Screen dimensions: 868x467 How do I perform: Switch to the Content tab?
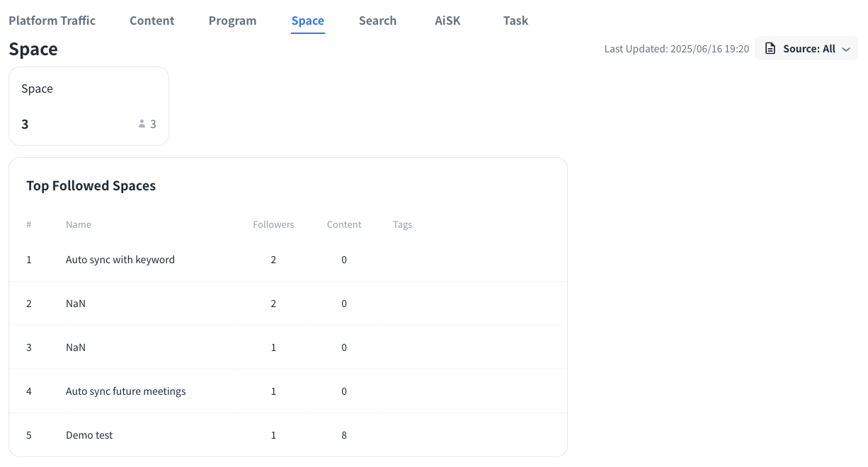152,21
